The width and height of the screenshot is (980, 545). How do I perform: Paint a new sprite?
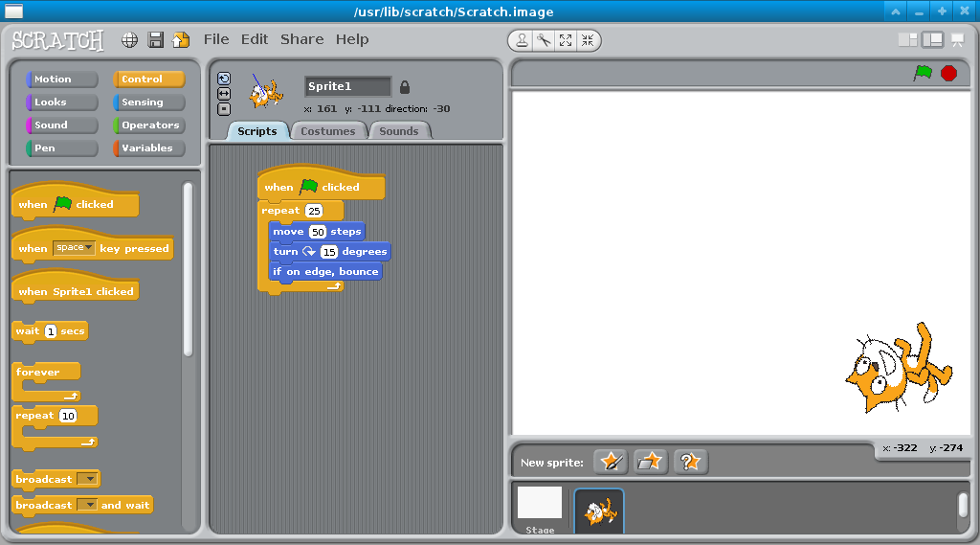(611, 462)
